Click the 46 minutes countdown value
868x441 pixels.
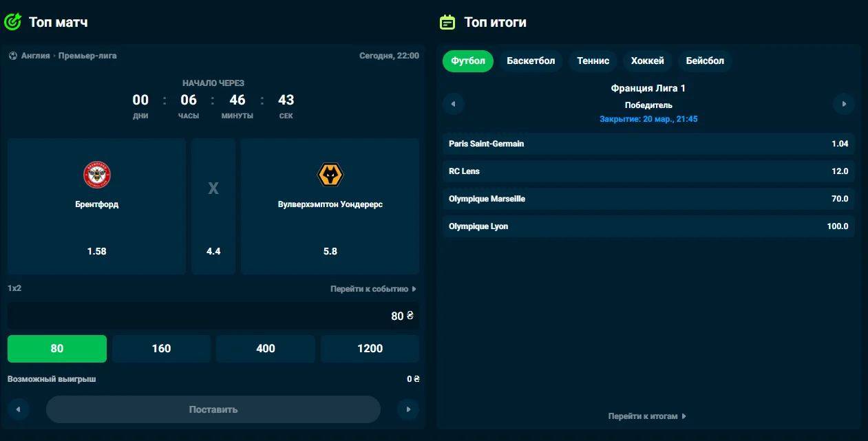(x=237, y=100)
